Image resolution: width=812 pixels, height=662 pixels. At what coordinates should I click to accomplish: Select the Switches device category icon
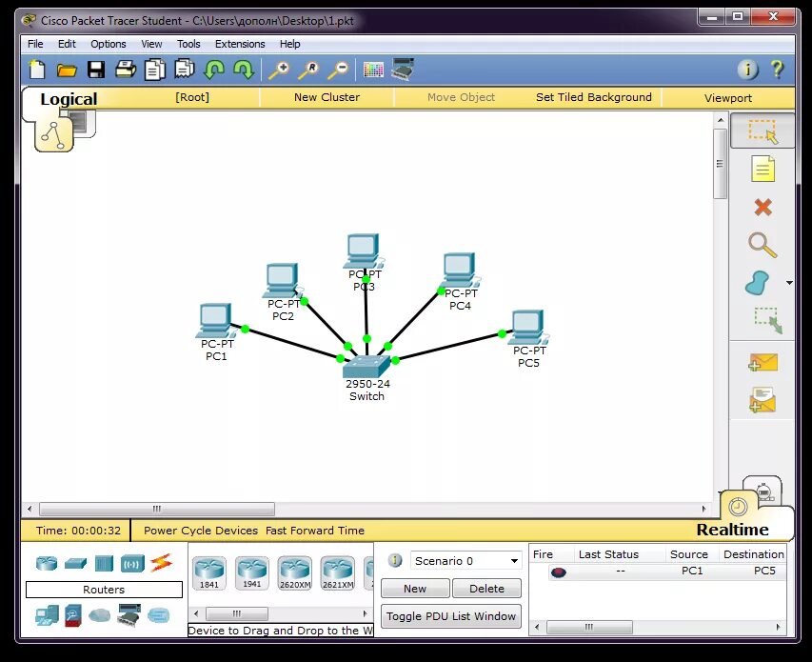coord(75,563)
